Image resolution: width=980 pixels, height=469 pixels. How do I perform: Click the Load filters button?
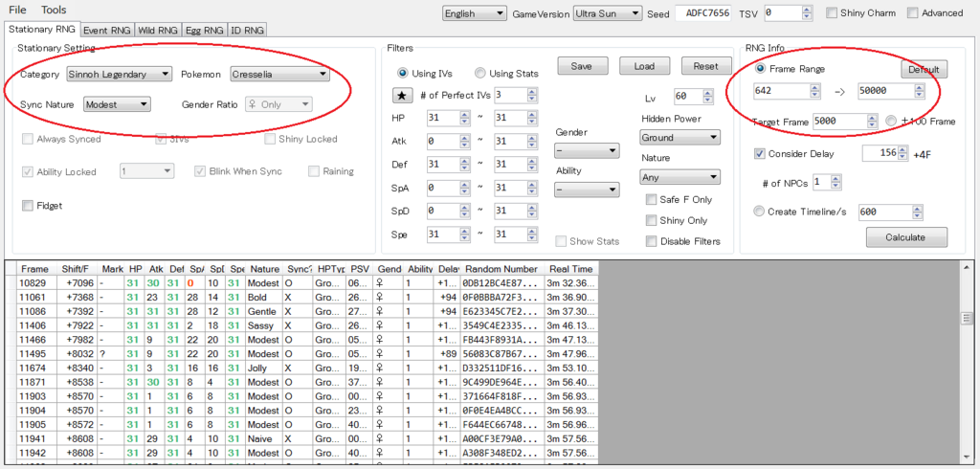(644, 66)
